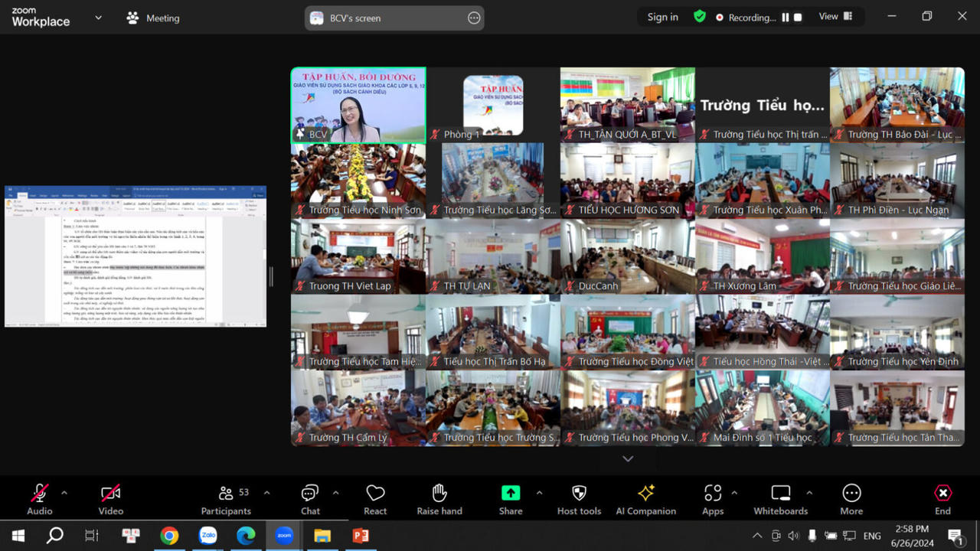Launch the AI Companion
980x551 pixels.
click(x=645, y=499)
